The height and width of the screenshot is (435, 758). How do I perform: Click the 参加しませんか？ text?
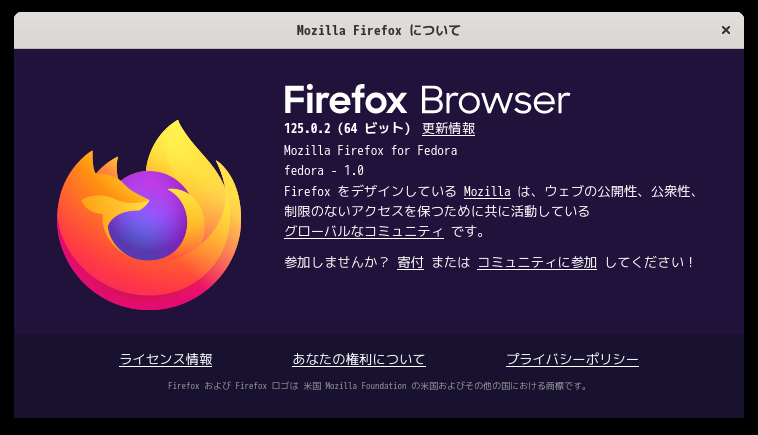(x=336, y=262)
